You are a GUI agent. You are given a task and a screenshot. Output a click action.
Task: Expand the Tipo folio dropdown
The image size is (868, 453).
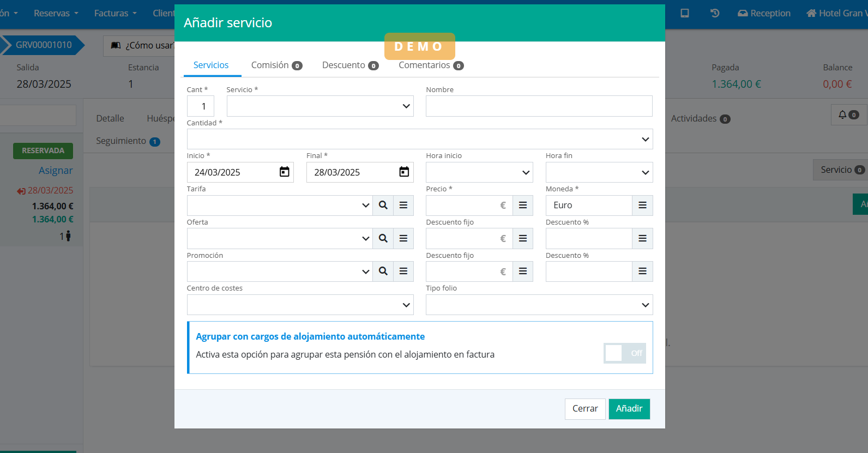[x=539, y=305]
